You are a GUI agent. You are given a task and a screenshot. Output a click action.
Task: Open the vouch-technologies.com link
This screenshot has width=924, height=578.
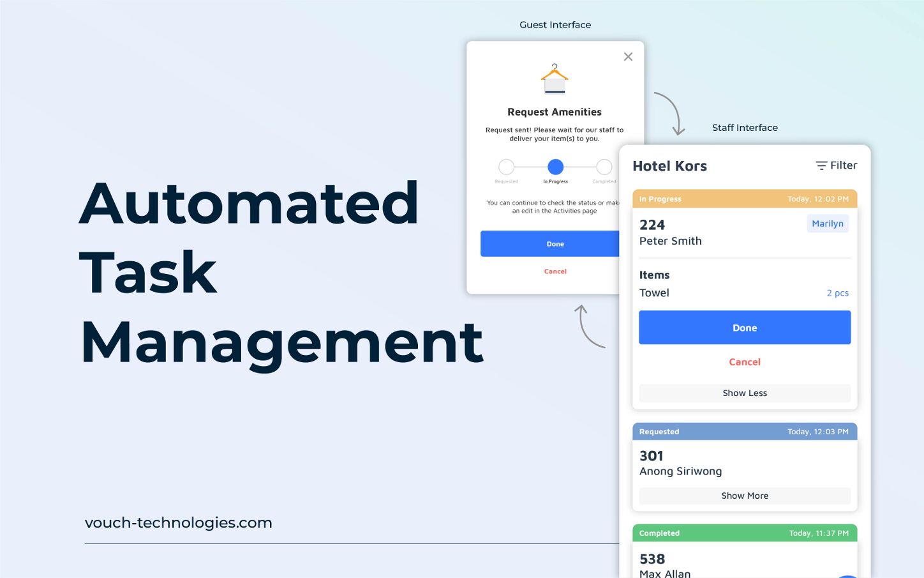pyautogui.click(x=179, y=522)
